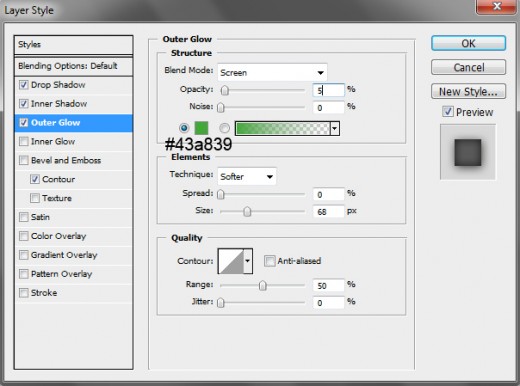Image resolution: width=520 pixels, height=386 pixels.
Task: Open the Blend Mode Screen dropdown
Action: 272,72
